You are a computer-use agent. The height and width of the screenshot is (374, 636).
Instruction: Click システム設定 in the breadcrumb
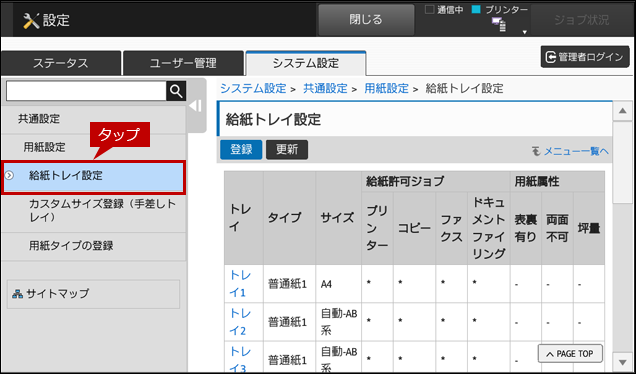253,88
